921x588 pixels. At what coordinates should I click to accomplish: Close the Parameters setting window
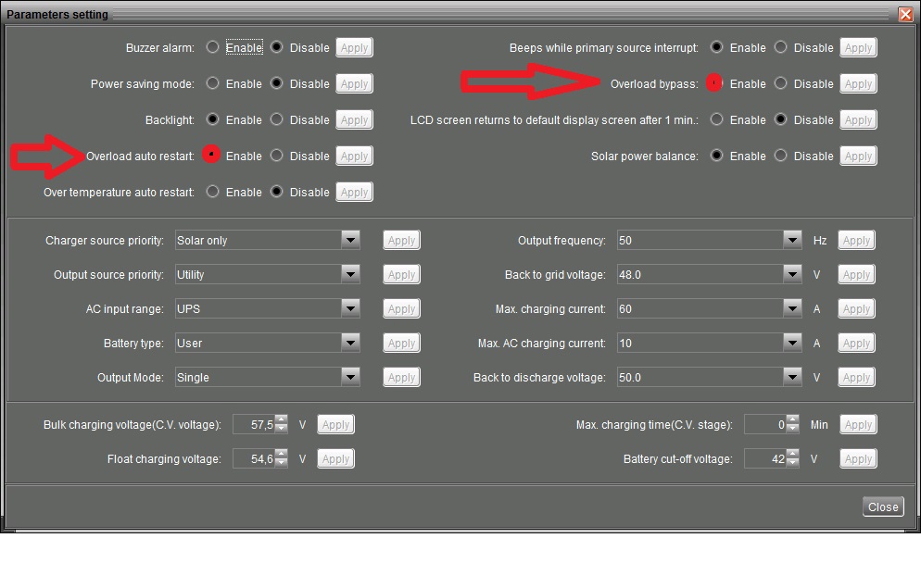905,14
